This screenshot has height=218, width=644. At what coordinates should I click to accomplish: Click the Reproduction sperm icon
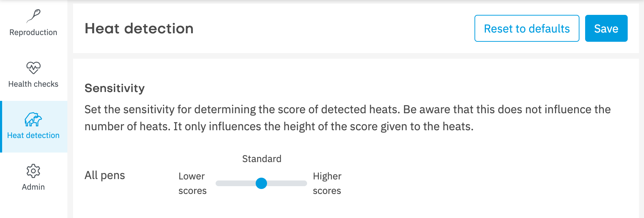(33, 16)
